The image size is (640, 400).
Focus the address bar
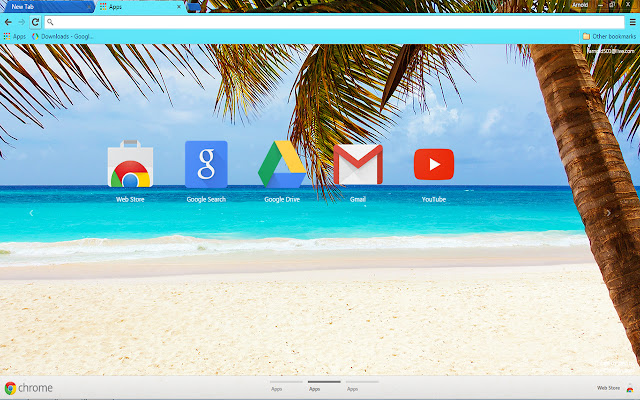(x=335, y=22)
